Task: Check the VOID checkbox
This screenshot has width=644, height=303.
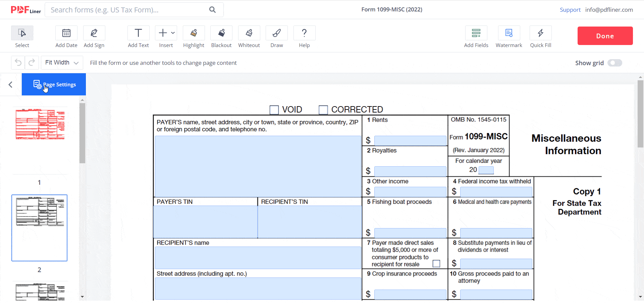Action: click(x=274, y=110)
